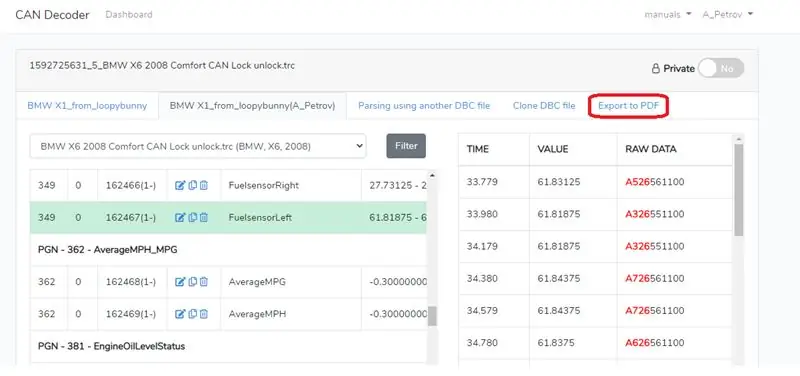Switch to BMW X1_from_loopybunny tab
The width and height of the screenshot is (800, 376).
pyautogui.click(x=87, y=106)
